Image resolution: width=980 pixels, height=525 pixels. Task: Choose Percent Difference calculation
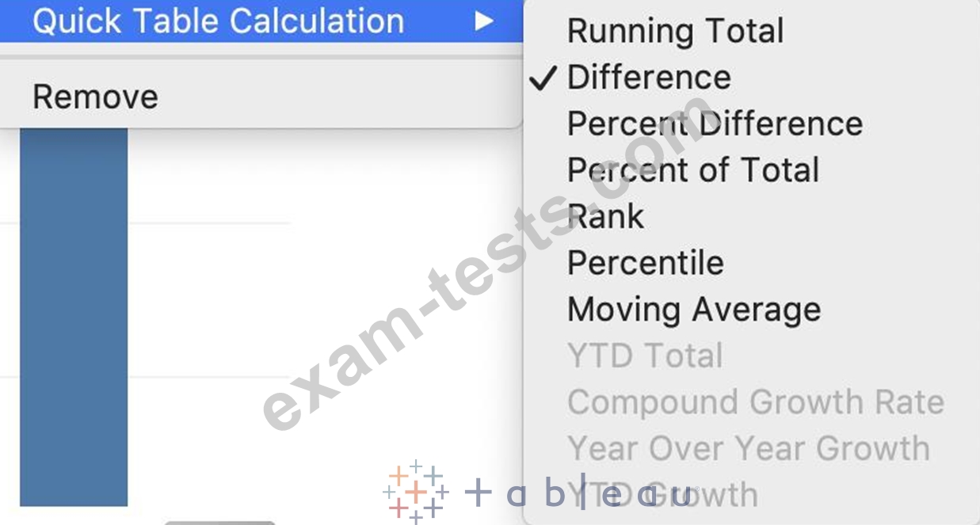tap(715, 124)
